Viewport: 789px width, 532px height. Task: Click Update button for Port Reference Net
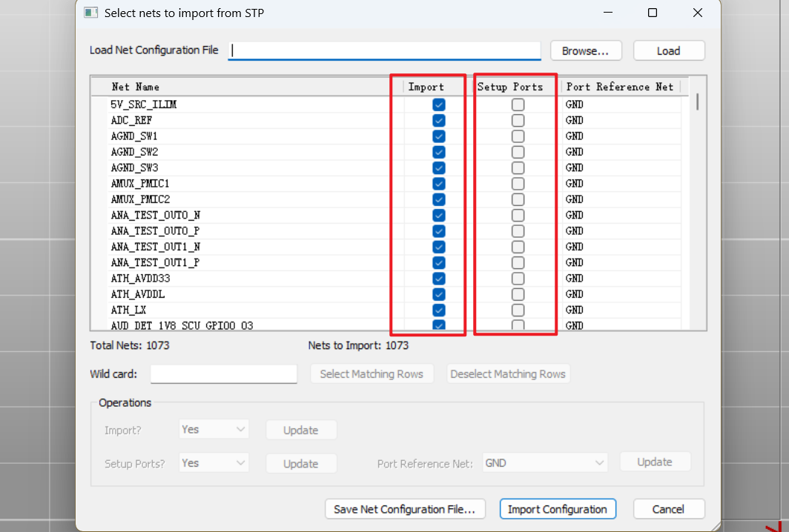(x=656, y=462)
